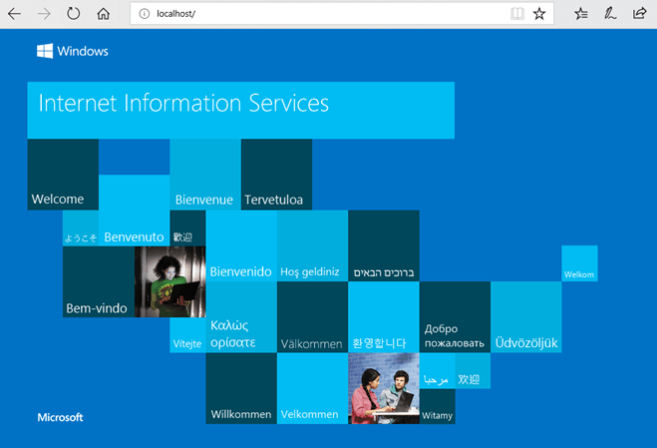Open reading view book icon
657x448 pixels.
[x=517, y=14]
